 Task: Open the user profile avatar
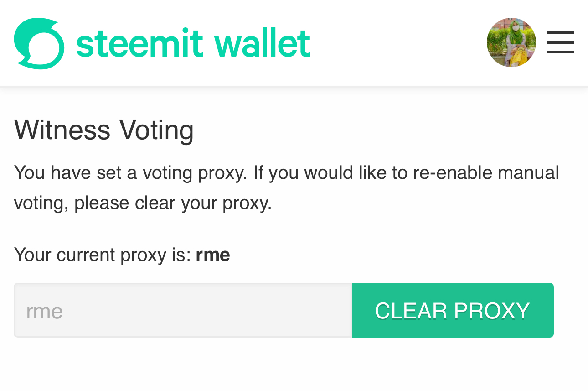pyautogui.click(x=511, y=42)
